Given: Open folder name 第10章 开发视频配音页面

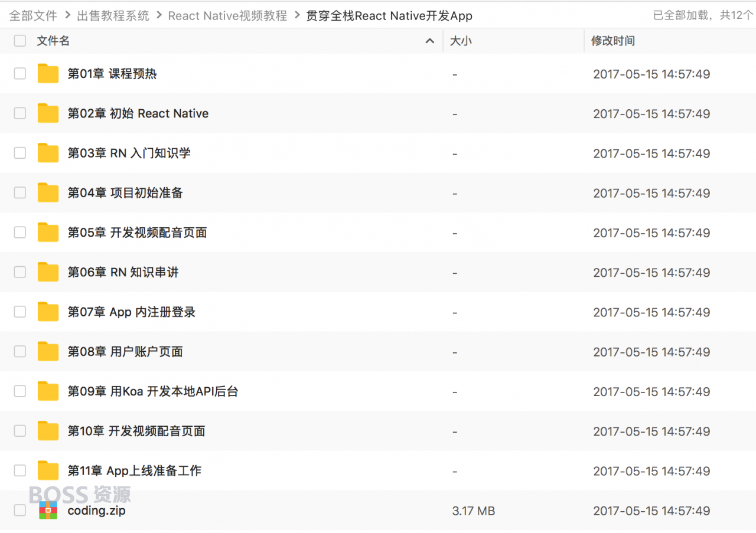Looking at the screenshot, I should [136, 431].
